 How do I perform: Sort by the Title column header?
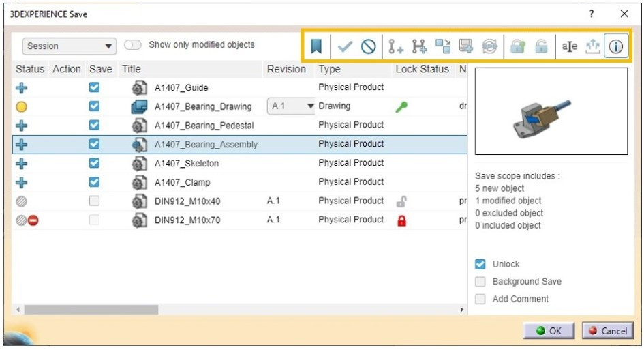click(132, 69)
